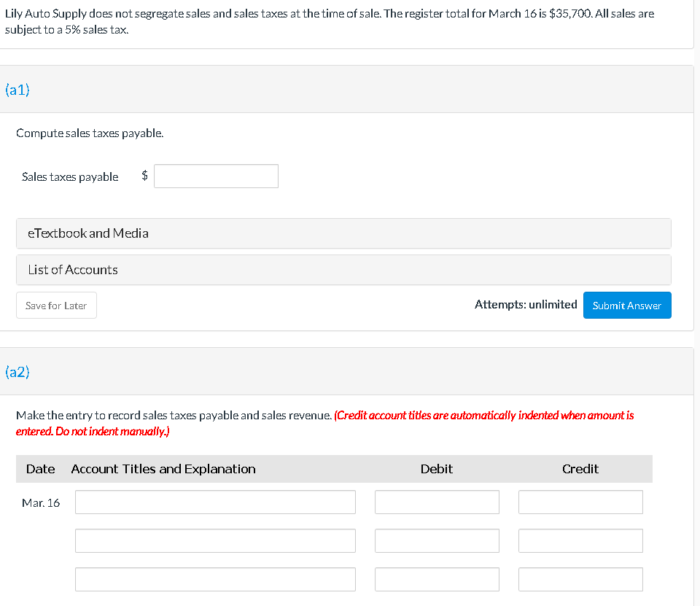
Task: Click the first Debit amount field
Action: pos(436,502)
